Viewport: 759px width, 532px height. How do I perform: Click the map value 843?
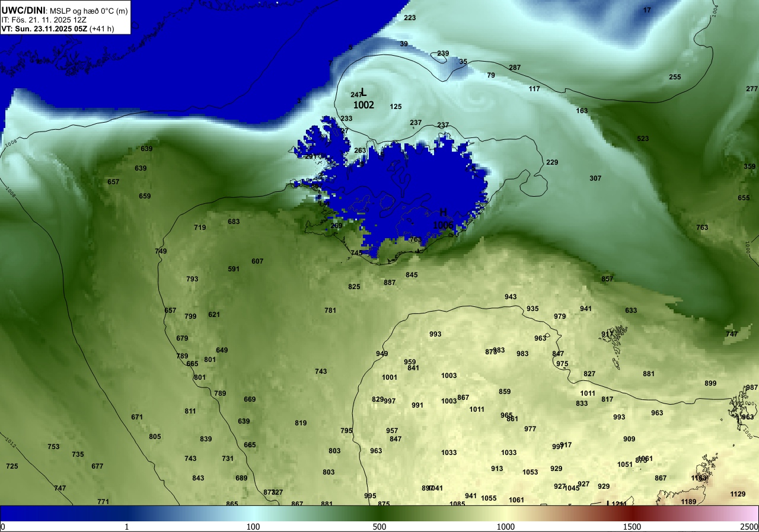pos(198,478)
